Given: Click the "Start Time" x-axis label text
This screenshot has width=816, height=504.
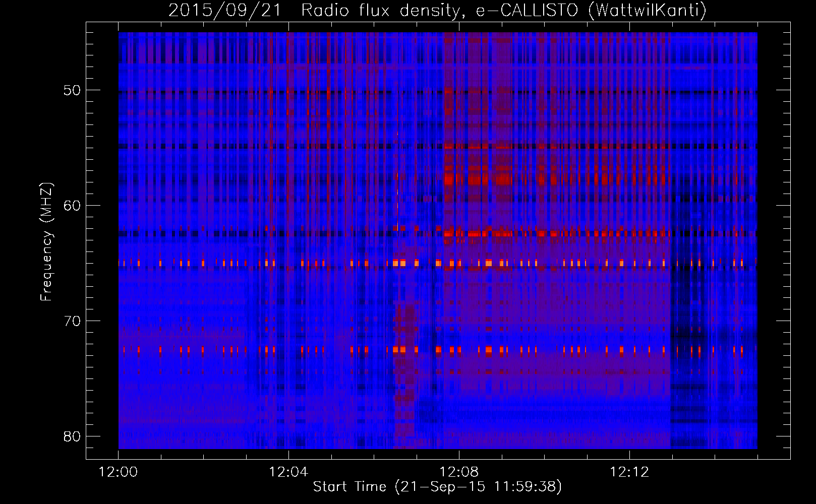Looking at the screenshot, I should pos(349,487).
